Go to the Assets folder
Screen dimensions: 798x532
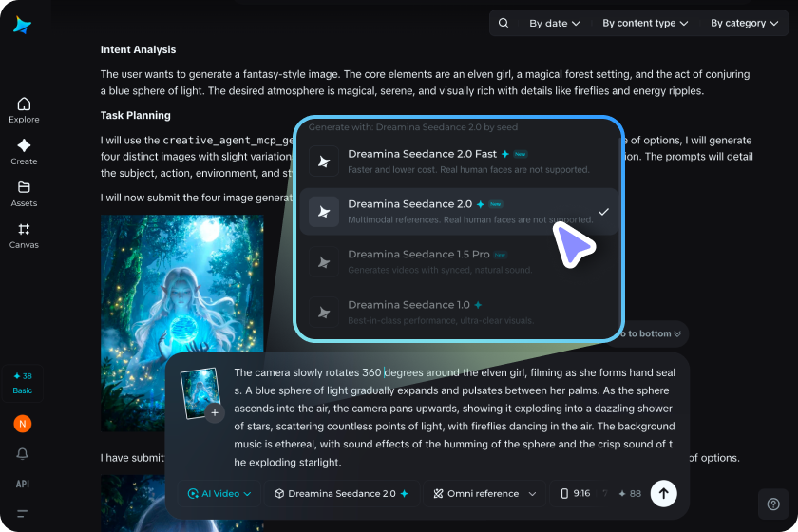[24, 194]
